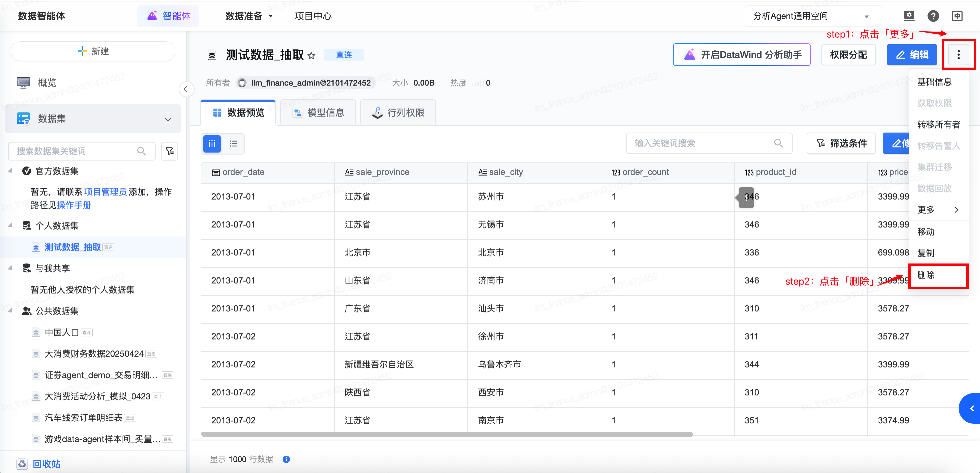Click the 乌鲁木齐市 cell
This screenshot has width=980, height=473.
tap(534, 364)
